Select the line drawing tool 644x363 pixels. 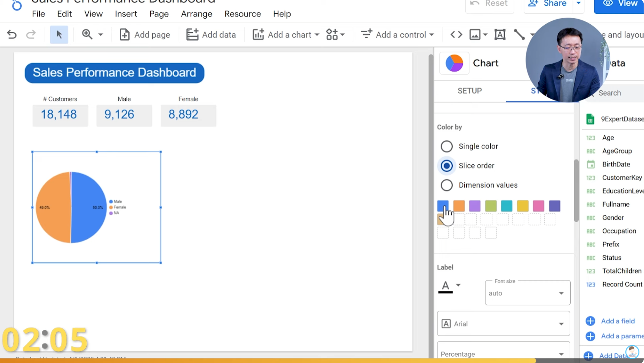tap(519, 34)
